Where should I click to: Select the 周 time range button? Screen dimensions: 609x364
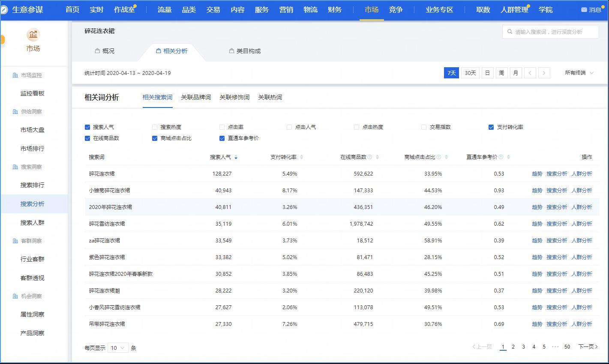(501, 73)
